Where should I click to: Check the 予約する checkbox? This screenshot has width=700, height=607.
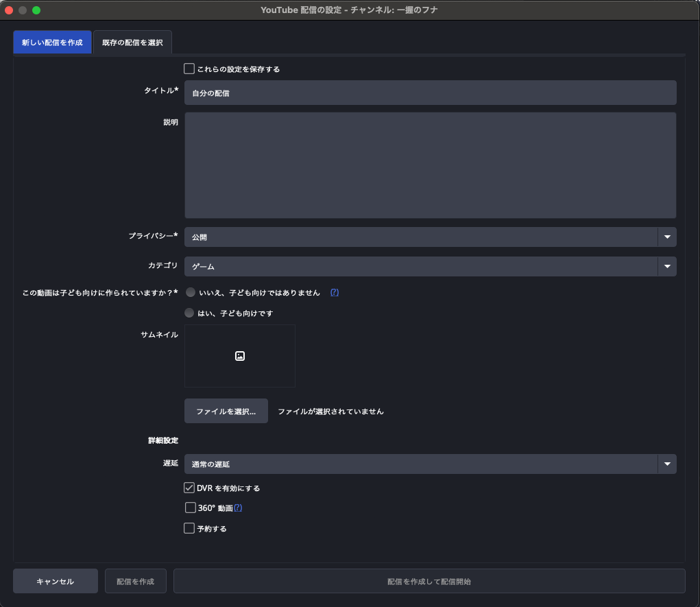pos(189,528)
